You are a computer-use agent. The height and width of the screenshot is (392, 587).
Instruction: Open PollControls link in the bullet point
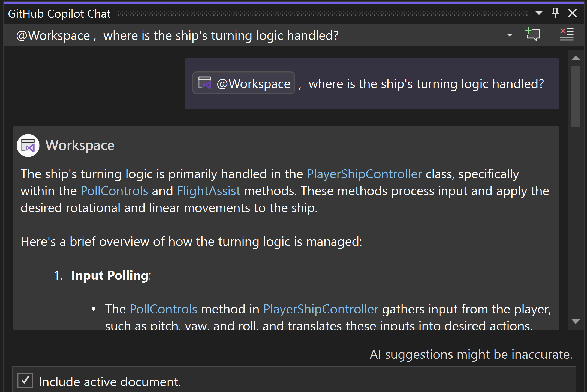point(163,309)
